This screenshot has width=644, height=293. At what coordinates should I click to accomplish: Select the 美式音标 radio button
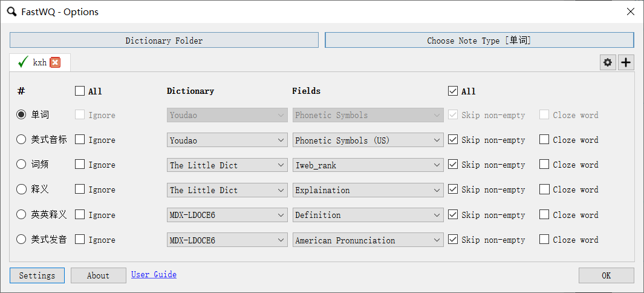21,140
